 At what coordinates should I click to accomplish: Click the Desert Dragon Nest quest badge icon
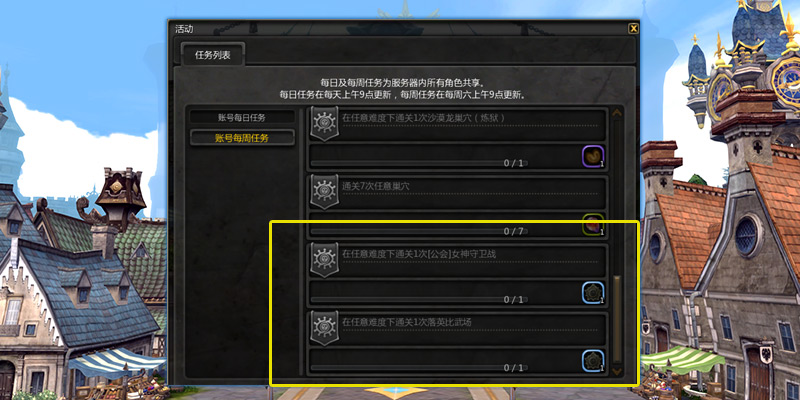click(324, 123)
